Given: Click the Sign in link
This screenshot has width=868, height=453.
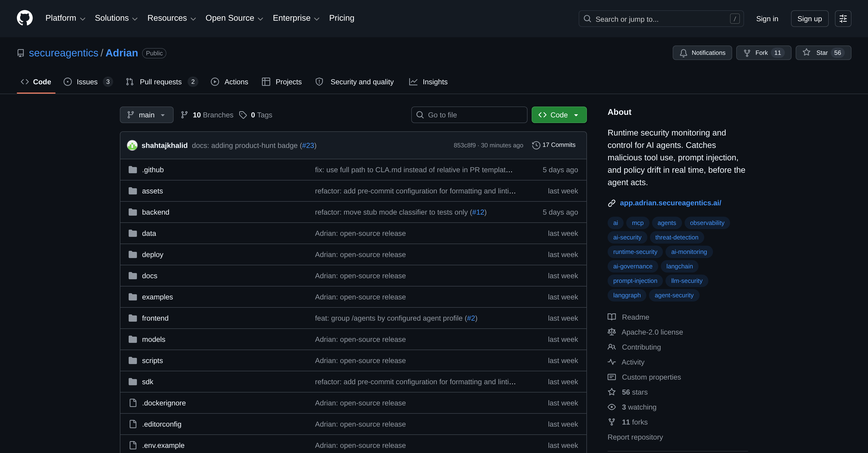Looking at the screenshot, I should (x=767, y=19).
